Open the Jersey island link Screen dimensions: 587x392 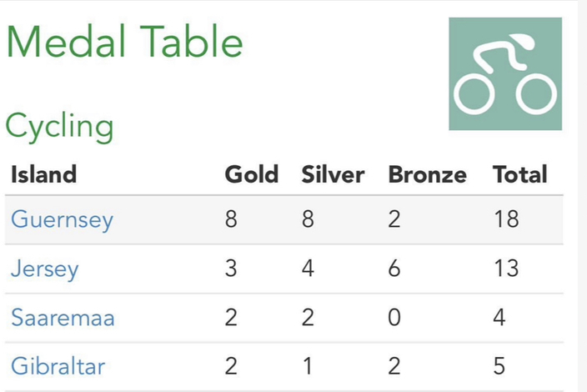(45, 269)
